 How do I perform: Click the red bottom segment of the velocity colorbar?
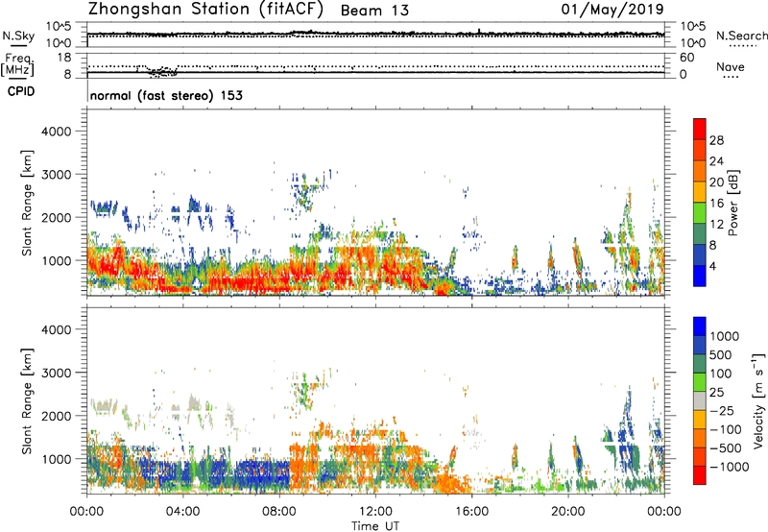point(700,475)
